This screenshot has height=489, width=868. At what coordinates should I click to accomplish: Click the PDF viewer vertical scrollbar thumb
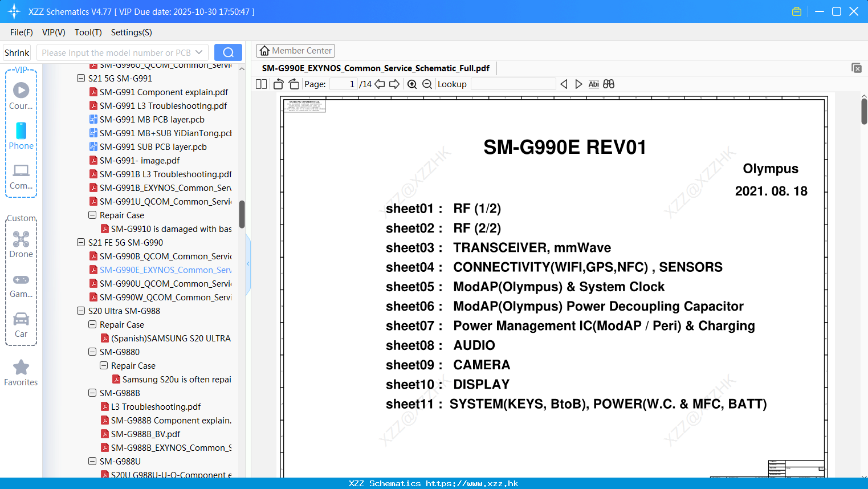coord(864,111)
